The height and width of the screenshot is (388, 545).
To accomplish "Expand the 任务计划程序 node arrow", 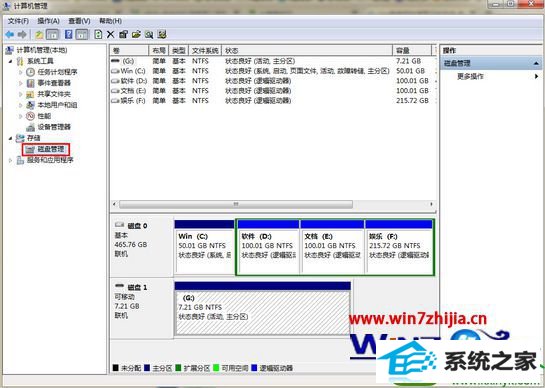I will click(x=20, y=72).
